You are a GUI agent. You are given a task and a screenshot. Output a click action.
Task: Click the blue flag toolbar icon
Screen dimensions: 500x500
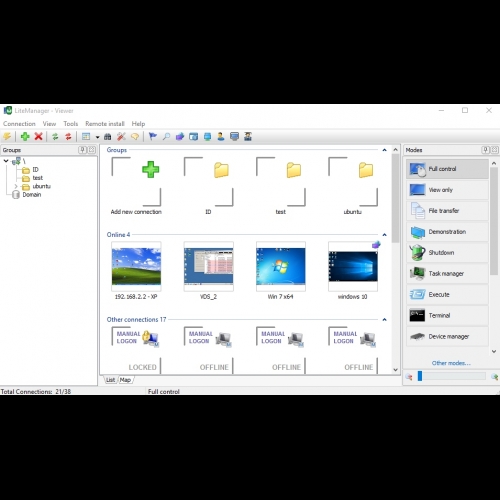point(153,136)
